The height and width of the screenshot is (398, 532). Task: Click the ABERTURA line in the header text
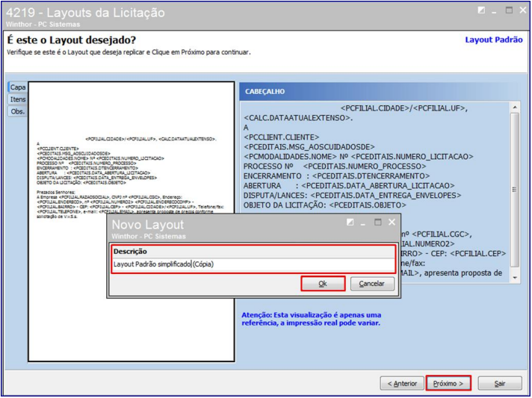[349, 186]
